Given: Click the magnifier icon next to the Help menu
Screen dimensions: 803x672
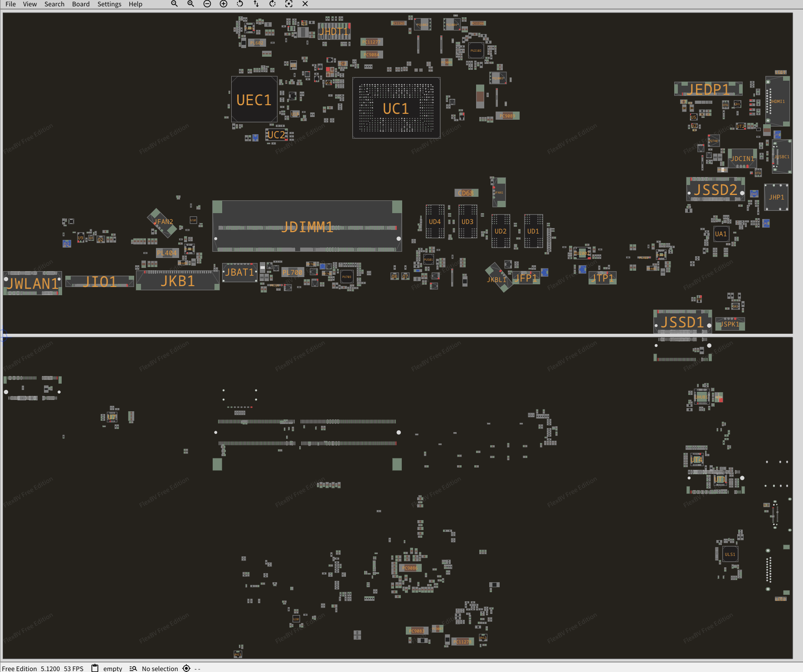Looking at the screenshot, I should [x=175, y=4].
